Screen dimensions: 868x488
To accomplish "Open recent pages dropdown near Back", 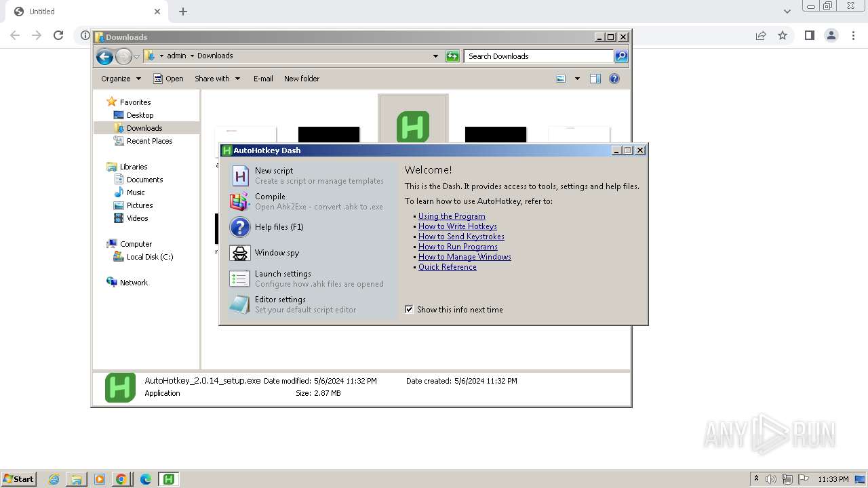I will [x=137, y=56].
